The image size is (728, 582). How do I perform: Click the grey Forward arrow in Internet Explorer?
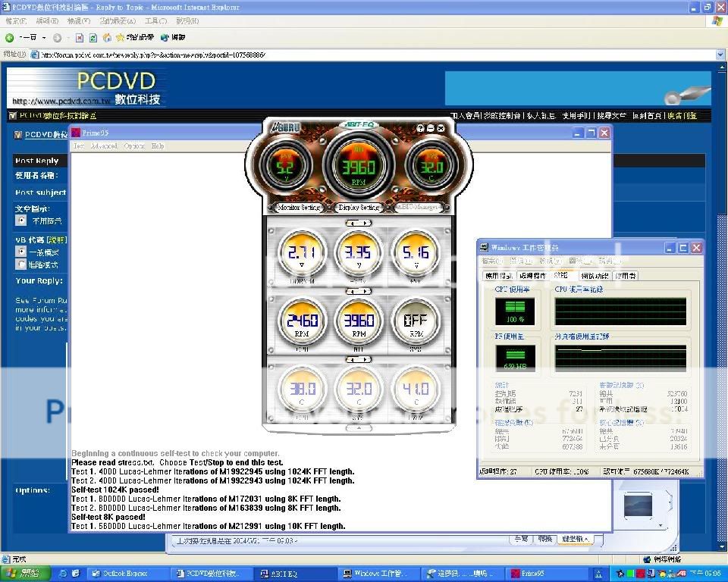tap(57, 38)
